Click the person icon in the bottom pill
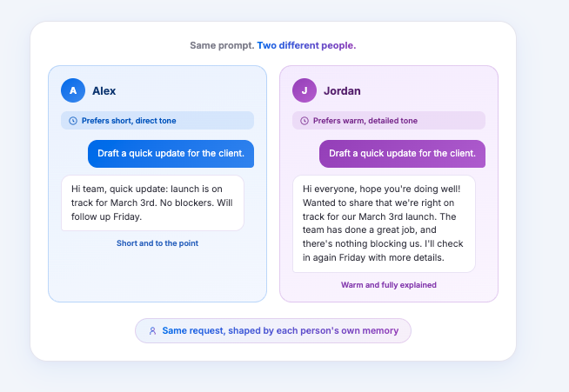This screenshot has width=569, height=392. click(x=152, y=330)
